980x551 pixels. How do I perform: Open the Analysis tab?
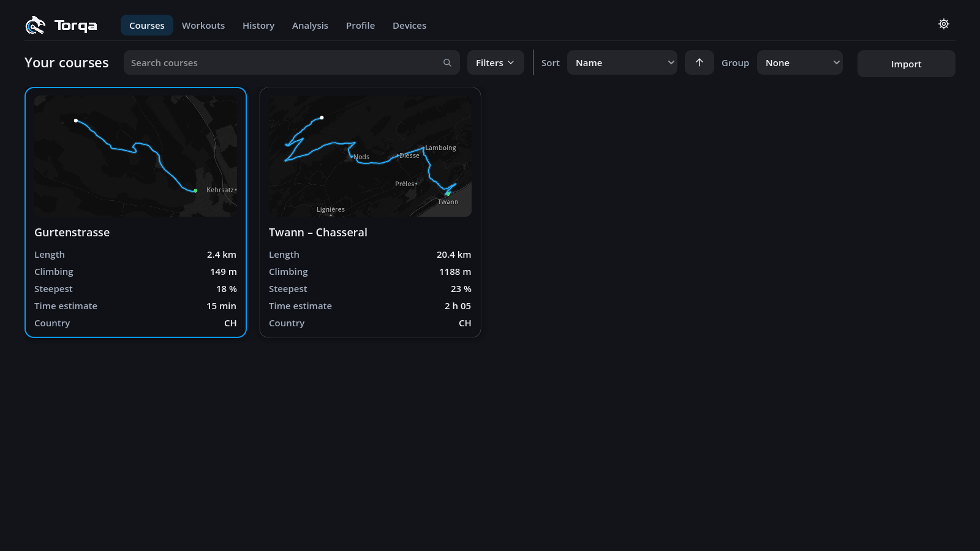(x=310, y=25)
